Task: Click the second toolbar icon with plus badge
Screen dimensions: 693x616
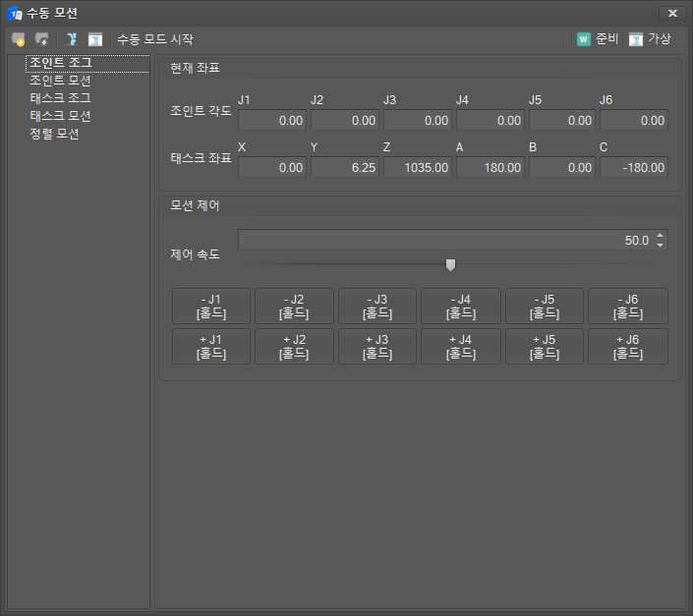Action: tap(41, 39)
